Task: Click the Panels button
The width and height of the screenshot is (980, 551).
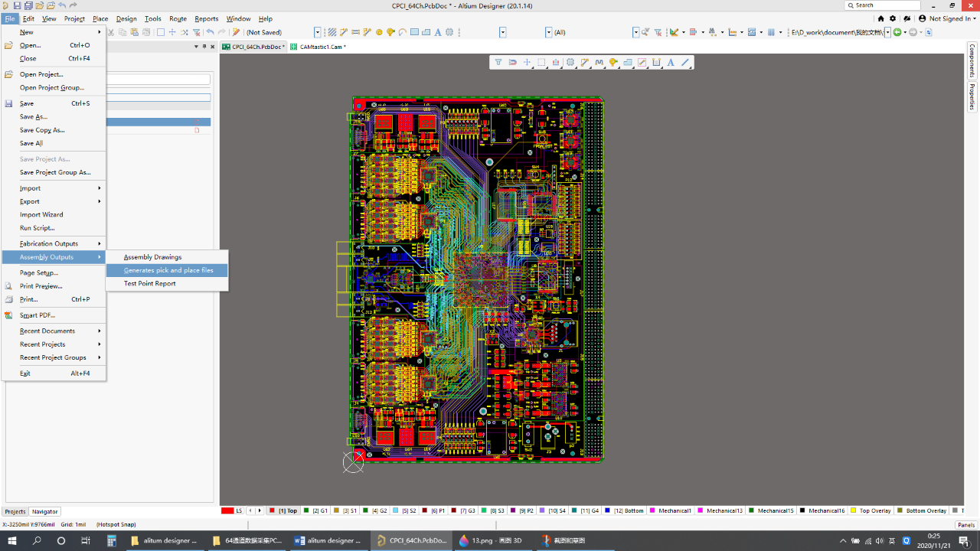Action: tap(966, 525)
